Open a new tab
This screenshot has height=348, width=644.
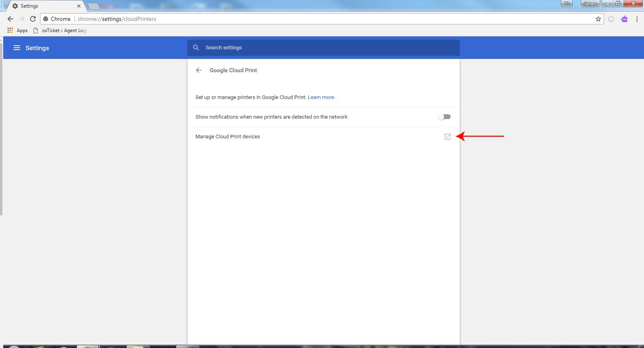(93, 6)
